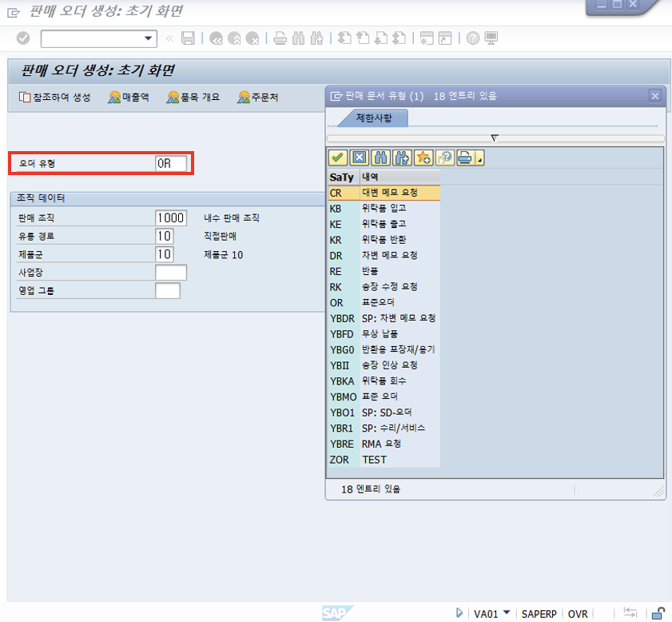The width and height of the screenshot is (672, 622).
Task: Click the empty 영업 그룹 input field
Action: [168, 291]
